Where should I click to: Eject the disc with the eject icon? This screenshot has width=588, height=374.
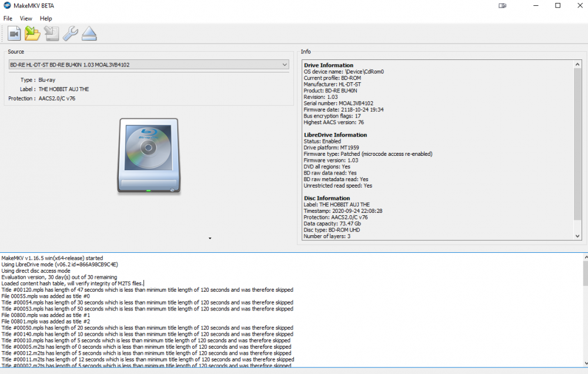[x=89, y=34]
